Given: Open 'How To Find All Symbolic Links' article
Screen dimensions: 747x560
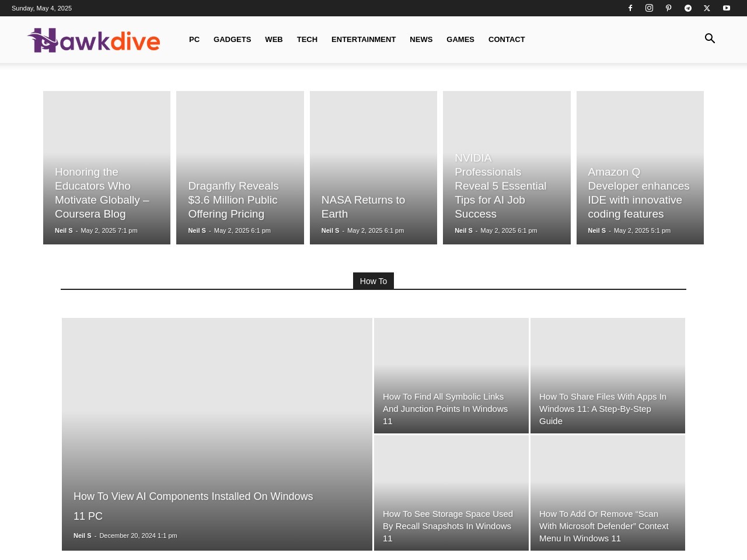Looking at the screenshot, I should click(x=445, y=408).
